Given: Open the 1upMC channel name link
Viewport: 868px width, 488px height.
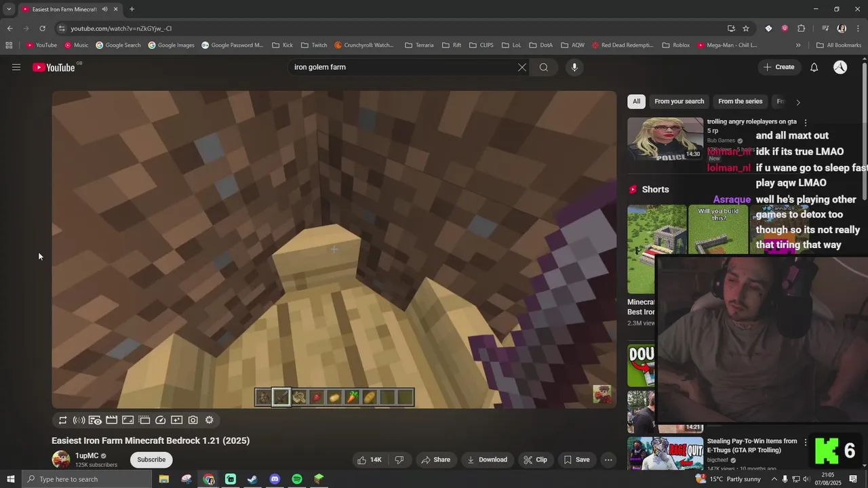Looking at the screenshot, I should [87, 456].
